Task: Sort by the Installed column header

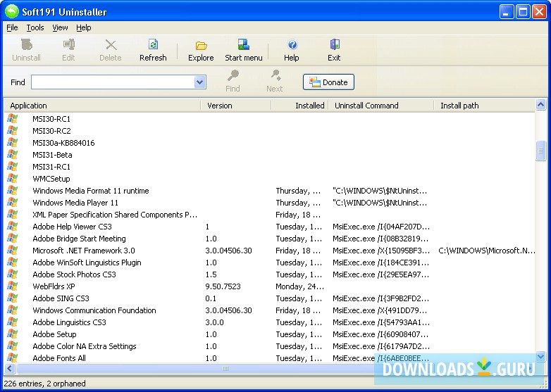Action: [299, 106]
